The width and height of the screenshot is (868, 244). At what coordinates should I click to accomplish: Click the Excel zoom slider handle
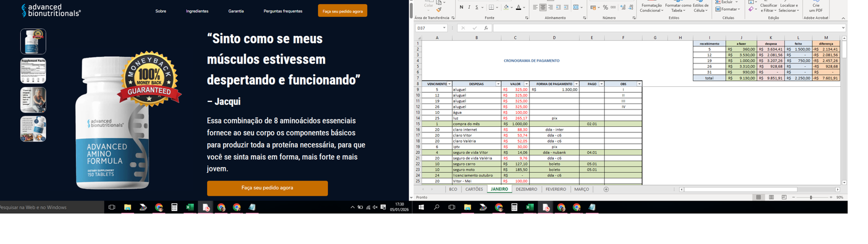(x=811, y=197)
